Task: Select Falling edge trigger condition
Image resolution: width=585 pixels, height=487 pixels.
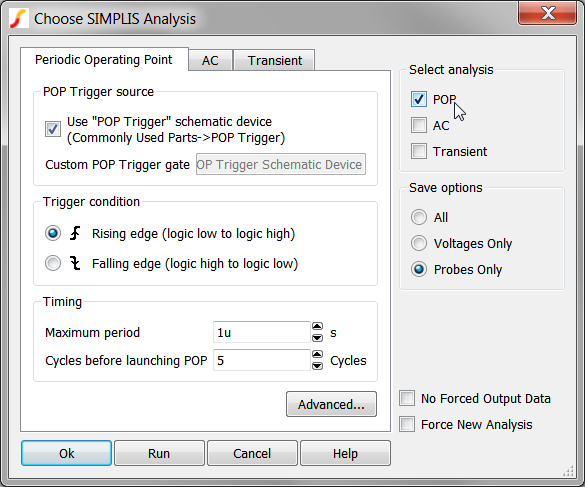Action: [53, 263]
